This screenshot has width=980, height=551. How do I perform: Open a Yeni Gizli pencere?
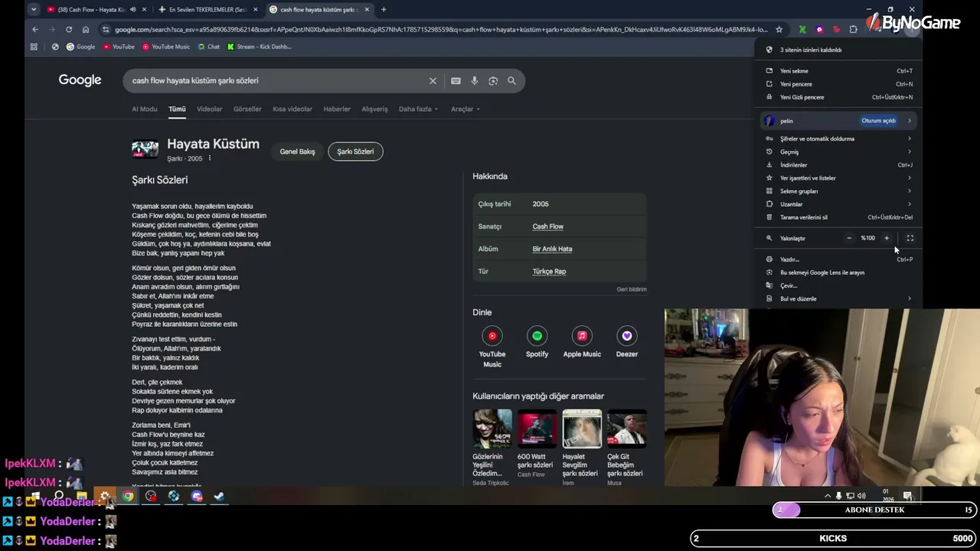point(839,97)
